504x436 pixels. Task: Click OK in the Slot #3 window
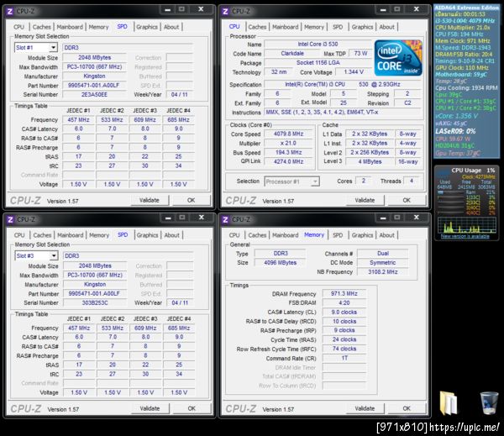pos(192,408)
